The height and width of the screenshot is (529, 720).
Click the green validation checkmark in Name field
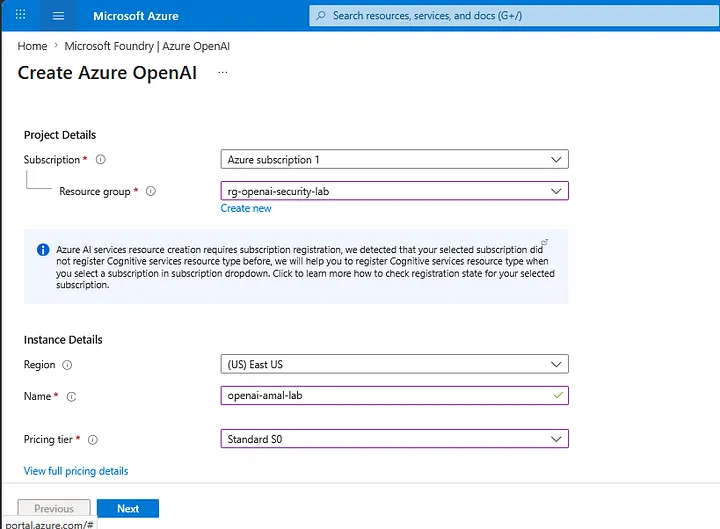[558, 395]
